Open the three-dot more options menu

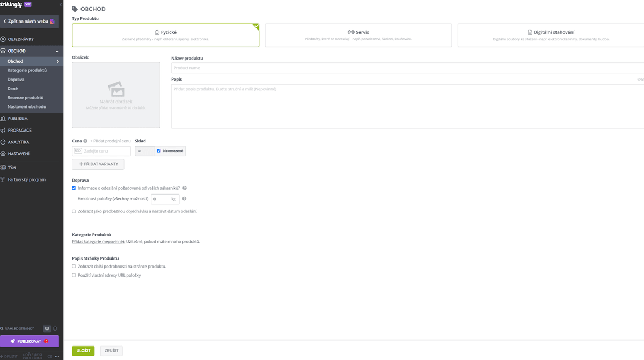[57, 356]
